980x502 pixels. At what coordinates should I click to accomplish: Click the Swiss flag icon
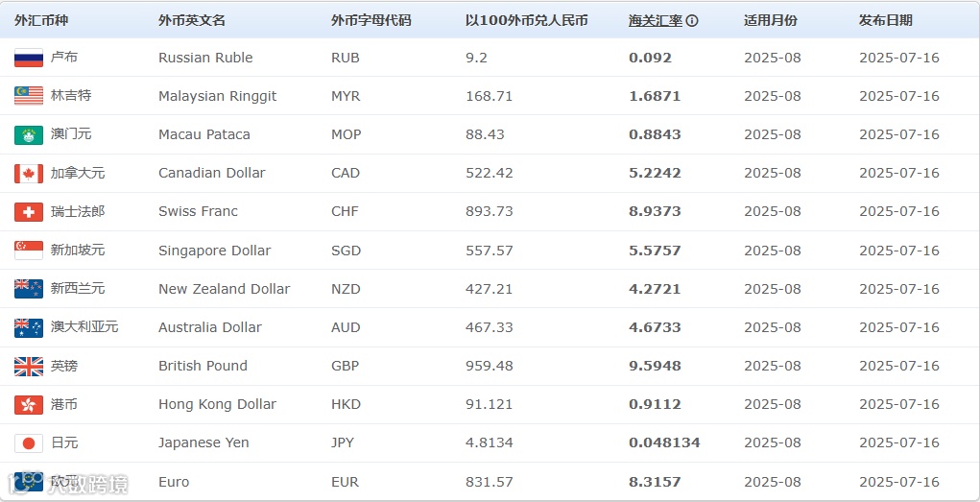[29, 212]
